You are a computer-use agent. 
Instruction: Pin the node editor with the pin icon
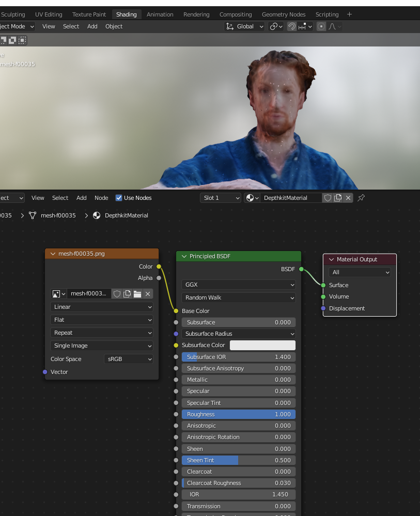coord(361,198)
